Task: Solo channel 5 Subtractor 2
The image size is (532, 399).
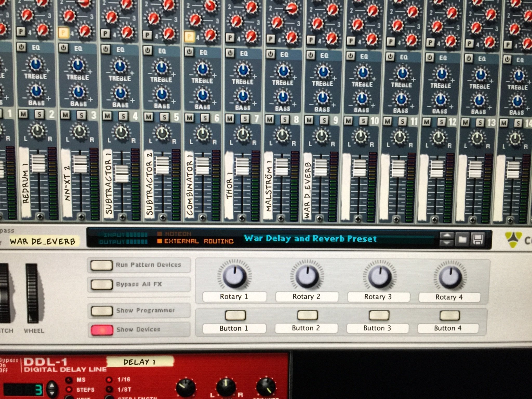Action: click(x=164, y=118)
